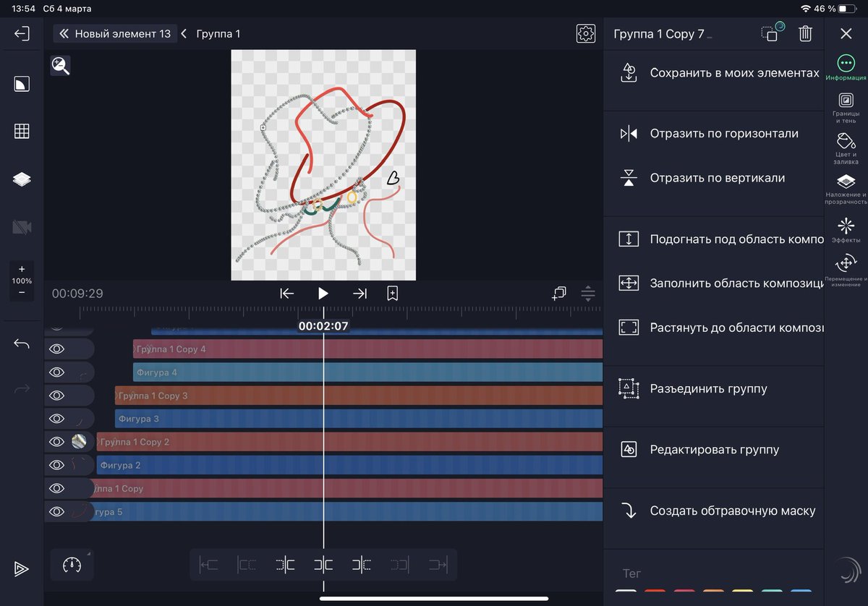Open the Информация tab
The width and height of the screenshot is (868, 606).
pos(846,68)
